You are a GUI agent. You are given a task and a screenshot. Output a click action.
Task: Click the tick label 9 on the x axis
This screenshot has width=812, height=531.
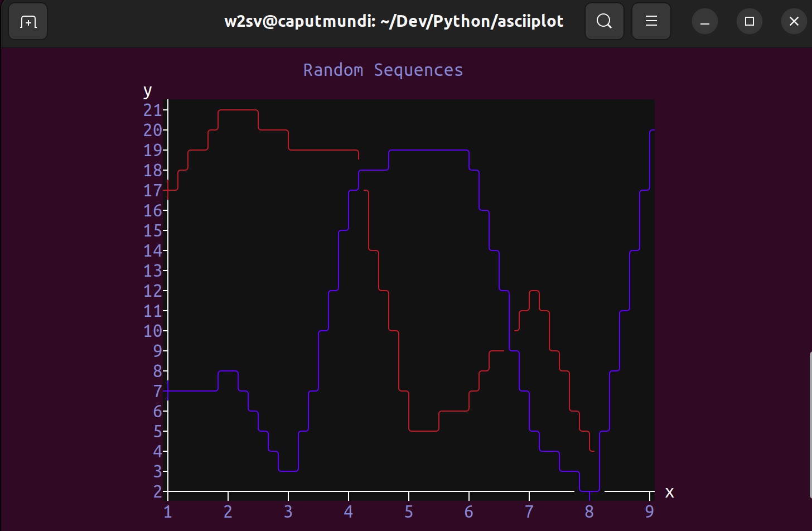[650, 511]
